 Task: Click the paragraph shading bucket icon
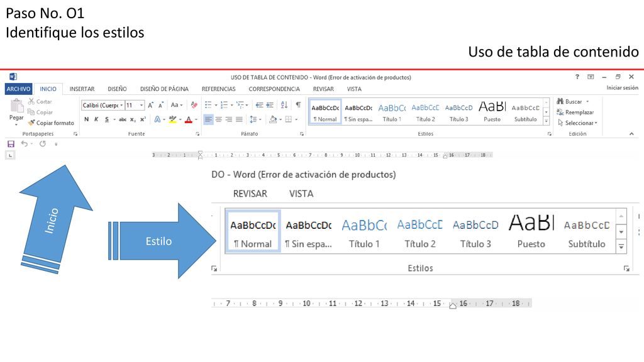273,119
